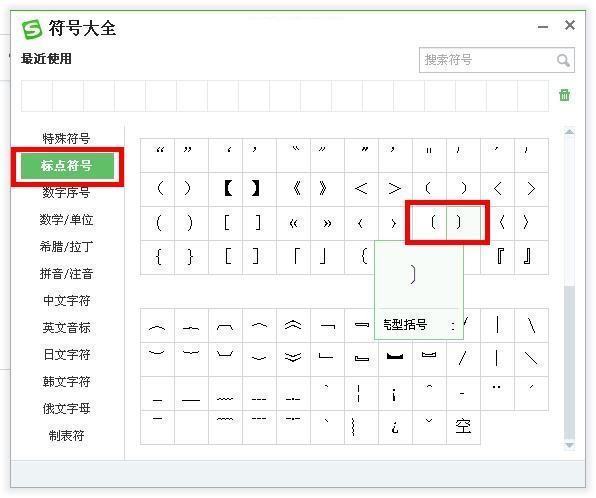Image resolution: width=596 pixels, height=498 pixels.
Task: Insert the double down chevron symbol
Action: click(293, 359)
